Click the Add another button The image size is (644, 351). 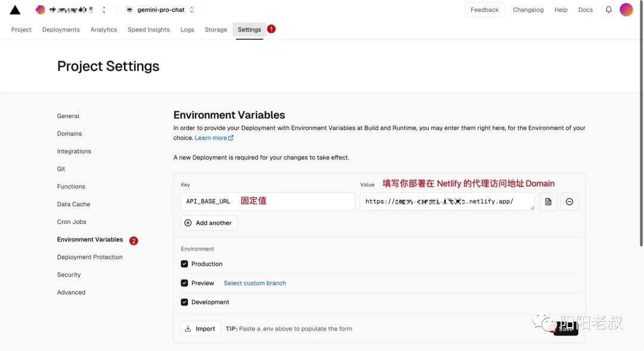209,223
